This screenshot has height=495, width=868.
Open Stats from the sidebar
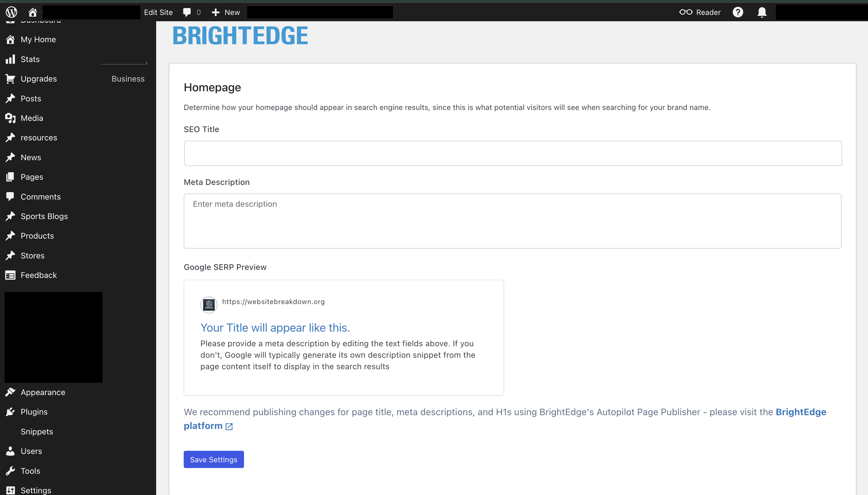[x=30, y=59]
